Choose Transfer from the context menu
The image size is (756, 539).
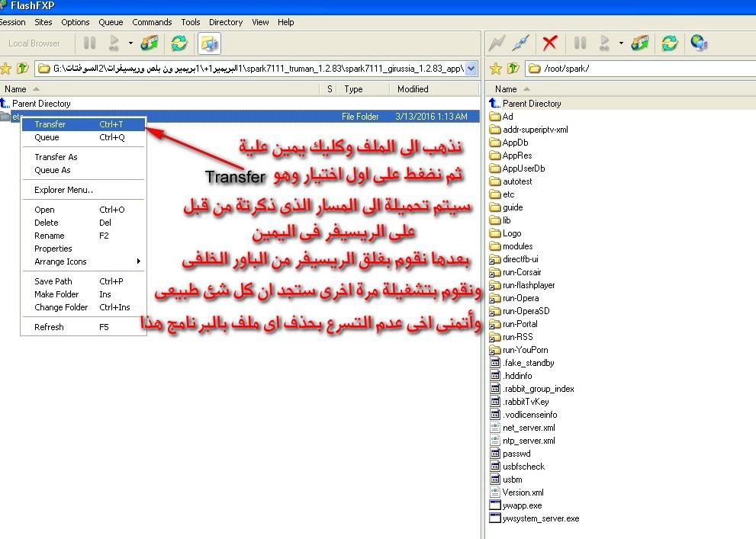[83, 124]
